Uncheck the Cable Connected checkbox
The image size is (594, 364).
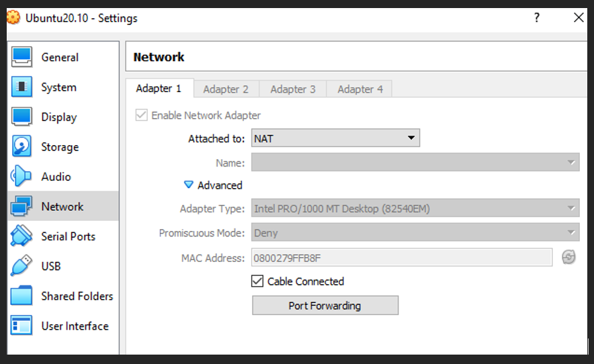tap(257, 281)
